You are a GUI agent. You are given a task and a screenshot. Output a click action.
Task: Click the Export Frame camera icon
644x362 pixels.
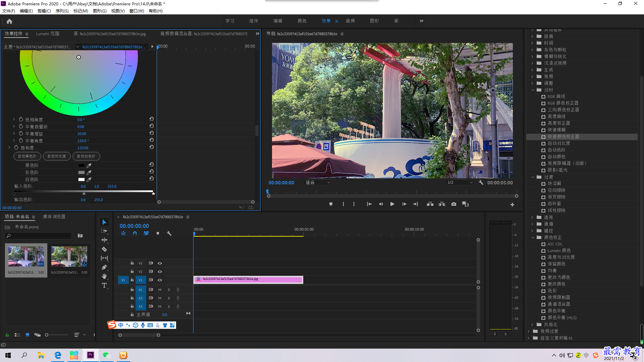(x=454, y=204)
